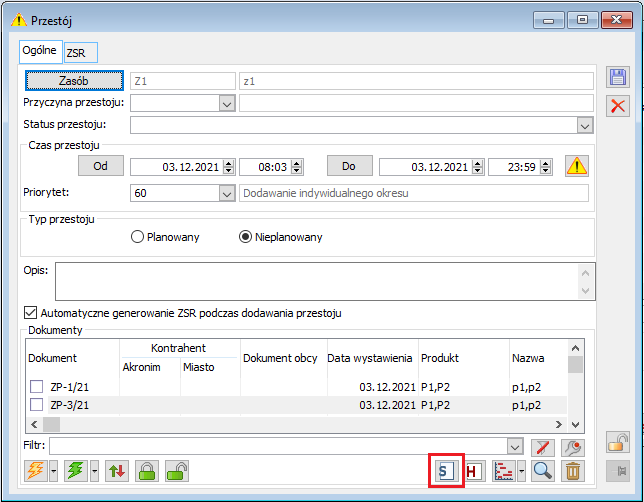The width and height of the screenshot is (644, 502).
Task: Cancel with the red X icon
Action: pos(618,106)
